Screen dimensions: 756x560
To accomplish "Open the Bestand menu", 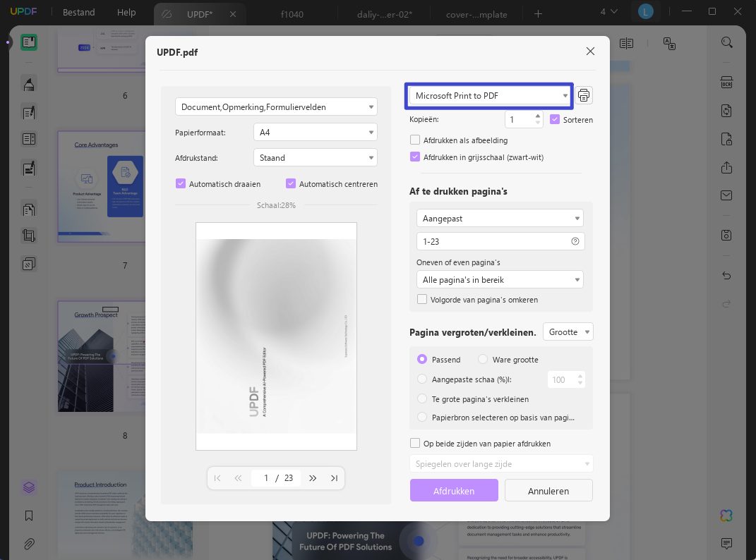I will point(78,13).
